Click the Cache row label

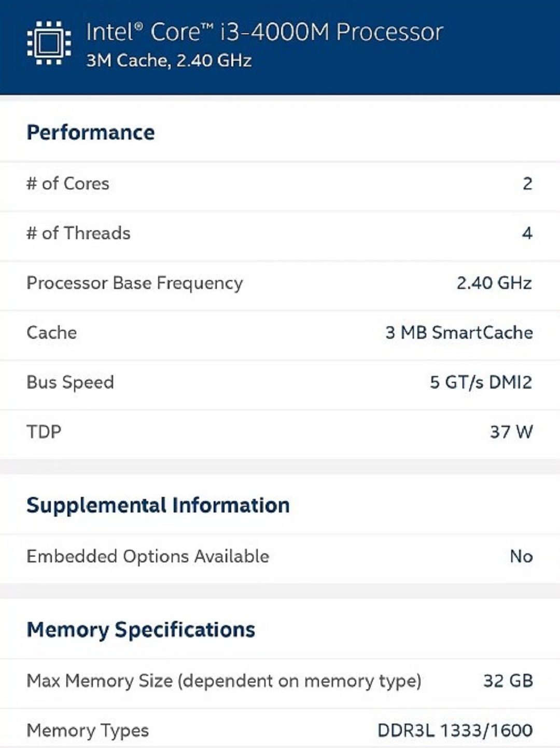pyautogui.click(x=52, y=333)
